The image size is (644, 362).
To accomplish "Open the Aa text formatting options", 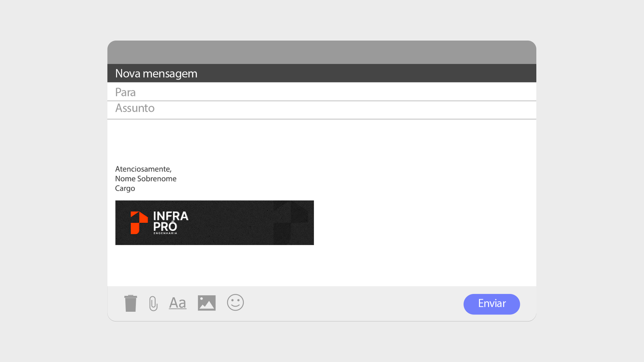I will point(178,303).
